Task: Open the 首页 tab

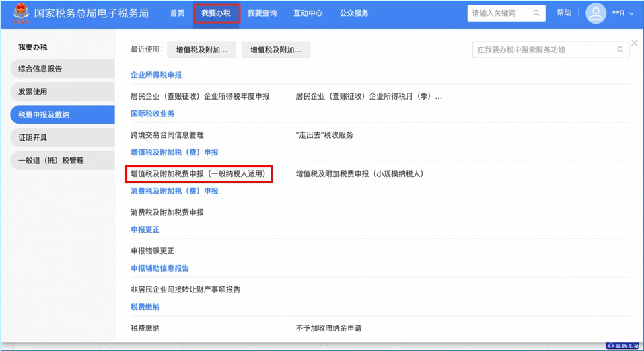Action: [x=177, y=13]
